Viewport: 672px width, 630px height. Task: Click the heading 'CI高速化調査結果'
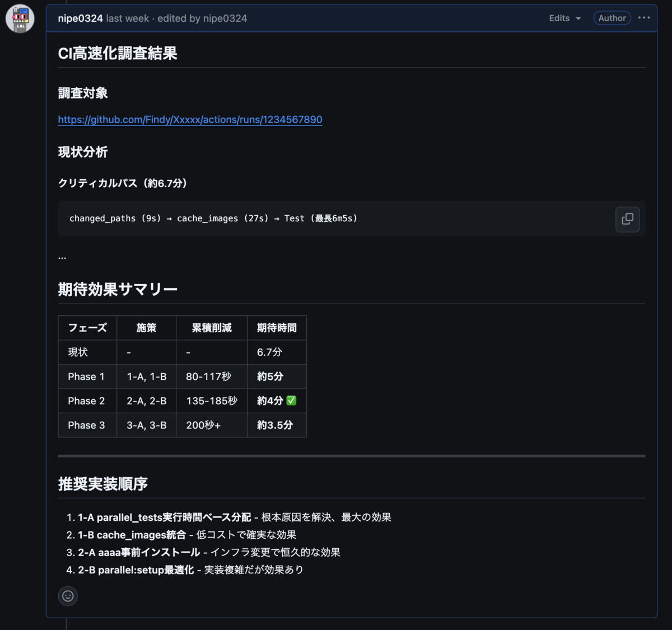(118, 53)
